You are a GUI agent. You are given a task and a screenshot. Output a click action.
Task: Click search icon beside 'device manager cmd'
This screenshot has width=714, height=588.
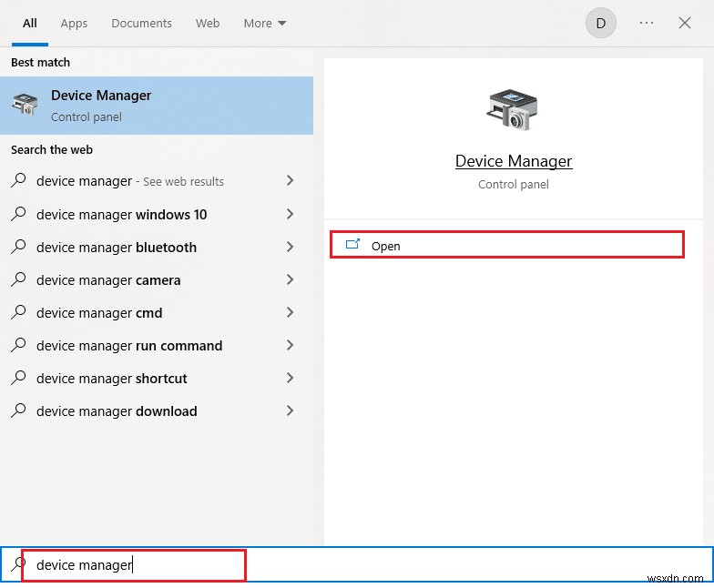pyautogui.click(x=18, y=311)
